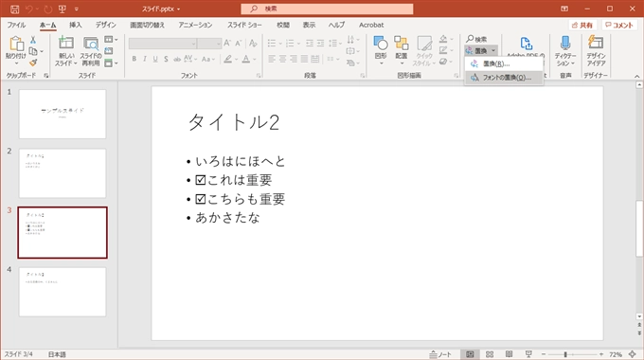Click the ディクテーション microphone icon
Image resolution: width=644 pixels, height=360 pixels.
coord(565,43)
